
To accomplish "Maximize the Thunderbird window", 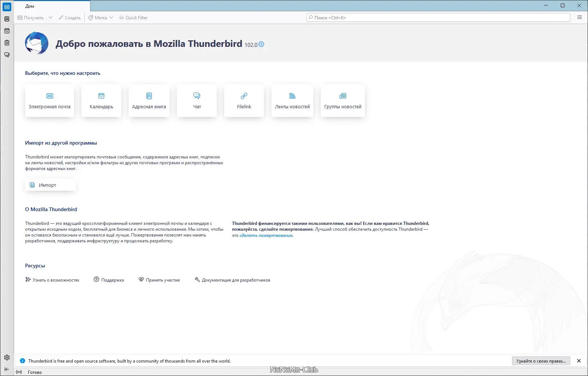I will (x=563, y=5).
